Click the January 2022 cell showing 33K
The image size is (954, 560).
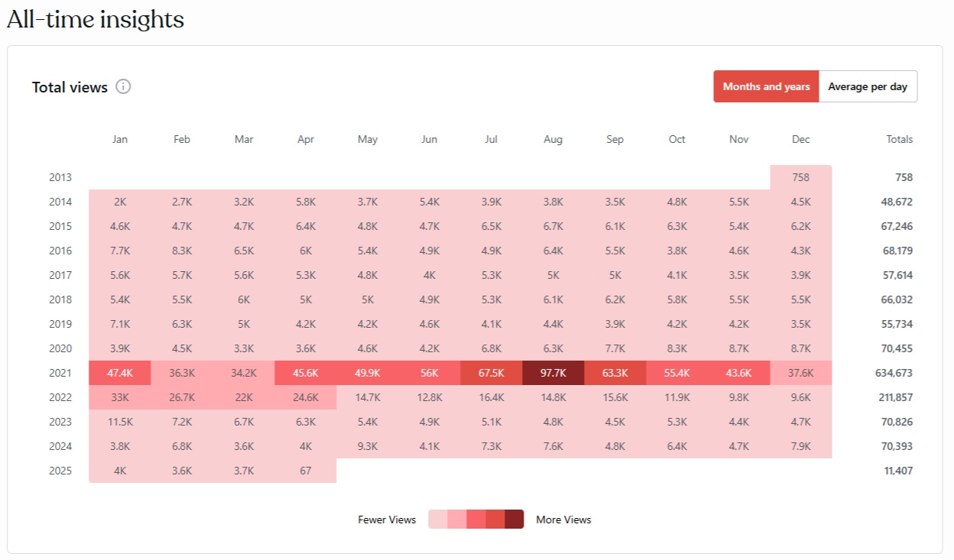120,397
